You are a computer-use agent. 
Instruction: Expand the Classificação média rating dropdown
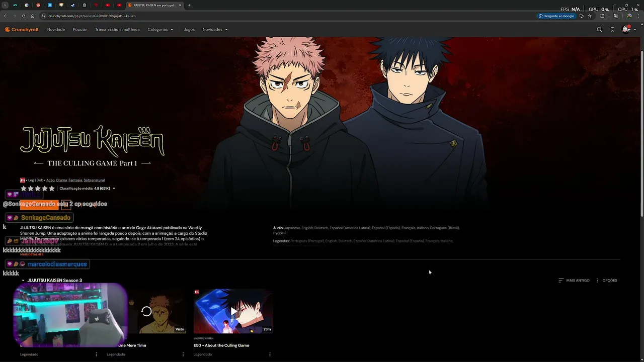88,189
